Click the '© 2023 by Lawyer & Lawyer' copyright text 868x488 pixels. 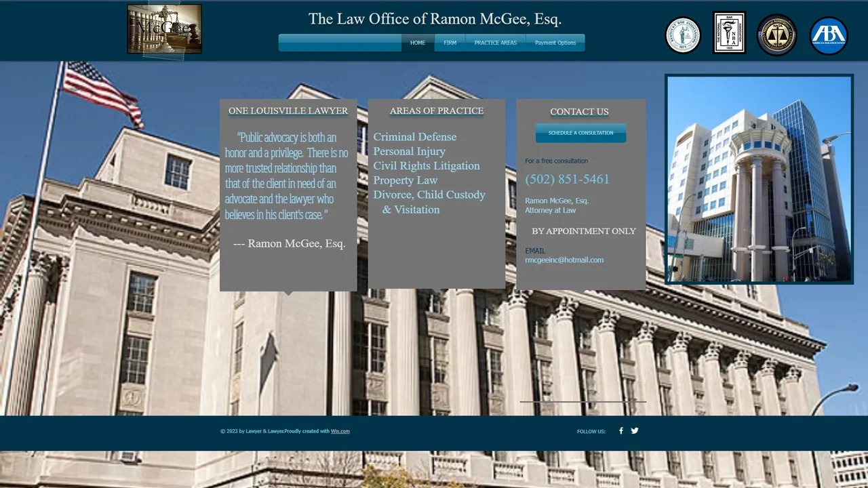[252, 431]
